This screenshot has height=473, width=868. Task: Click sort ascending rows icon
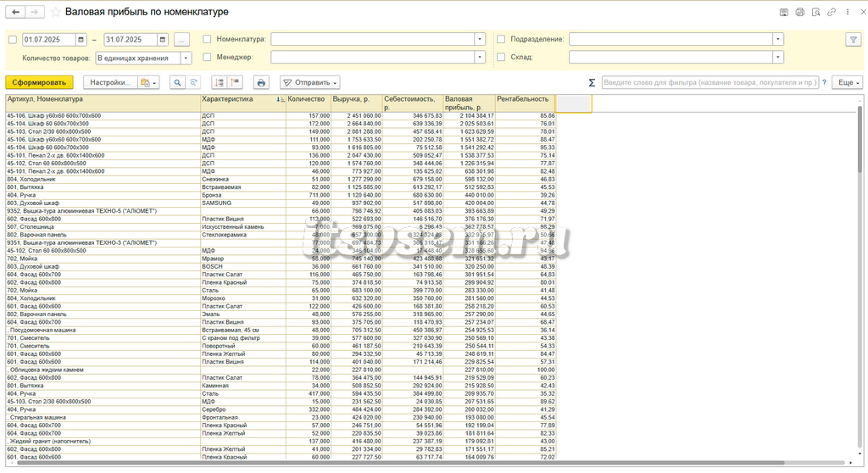[235, 82]
